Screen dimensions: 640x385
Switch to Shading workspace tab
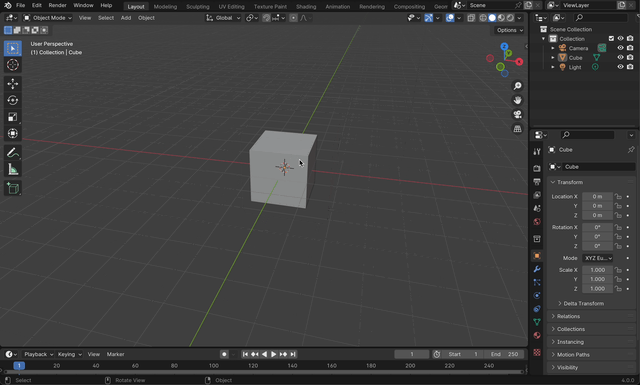[x=306, y=7]
